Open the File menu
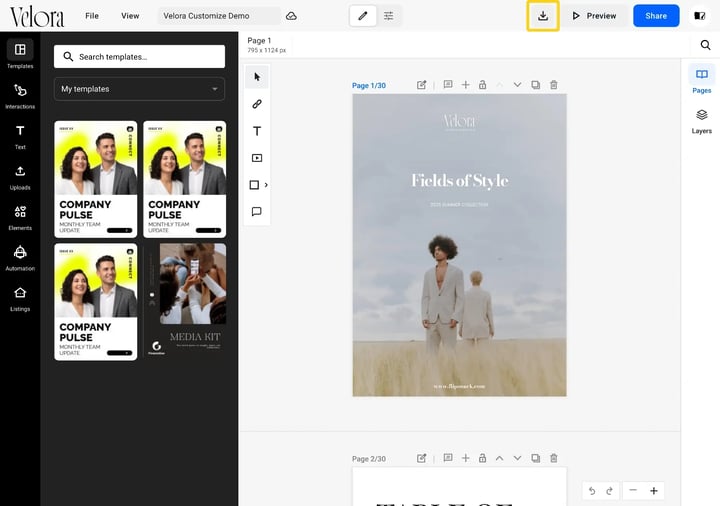This screenshot has height=506, width=720. click(x=92, y=16)
